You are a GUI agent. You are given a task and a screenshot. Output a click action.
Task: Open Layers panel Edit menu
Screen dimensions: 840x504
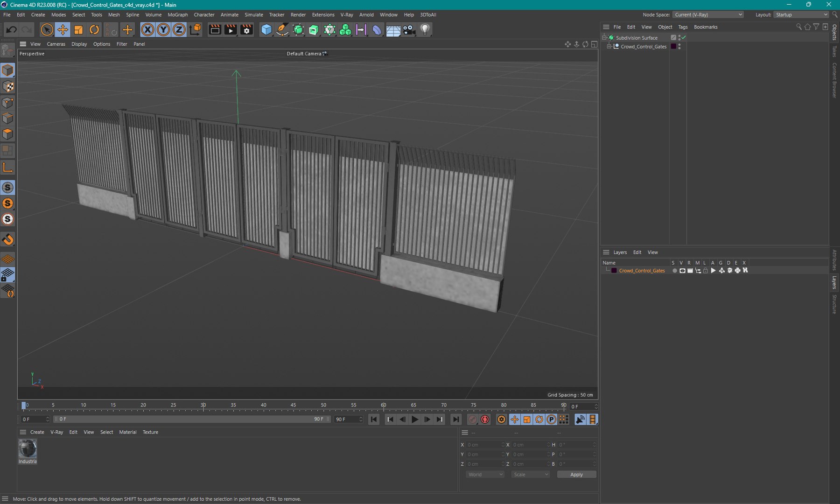coord(637,252)
